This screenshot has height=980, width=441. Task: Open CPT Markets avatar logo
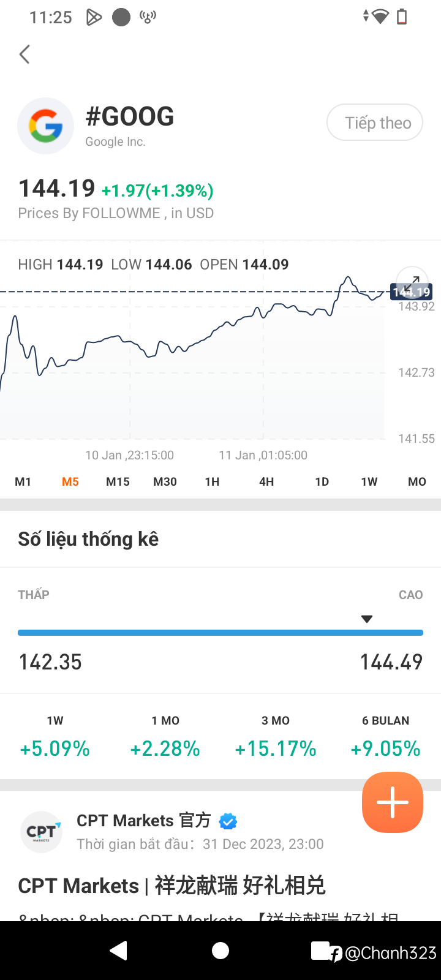42,832
